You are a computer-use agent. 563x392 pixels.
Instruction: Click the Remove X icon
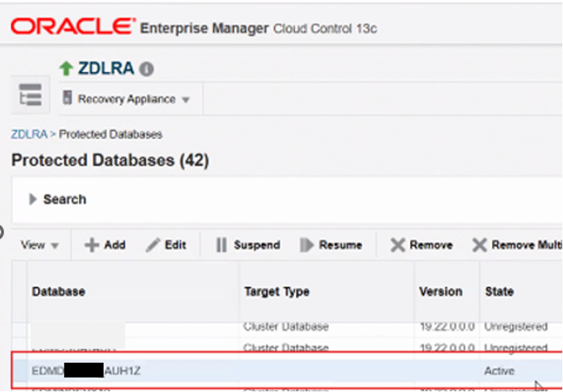(x=397, y=245)
